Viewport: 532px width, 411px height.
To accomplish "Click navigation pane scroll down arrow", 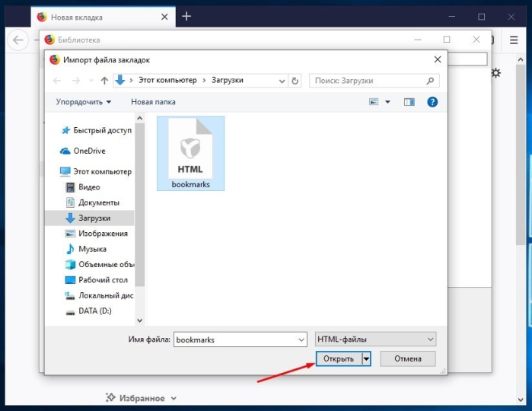I will point(140,320).
